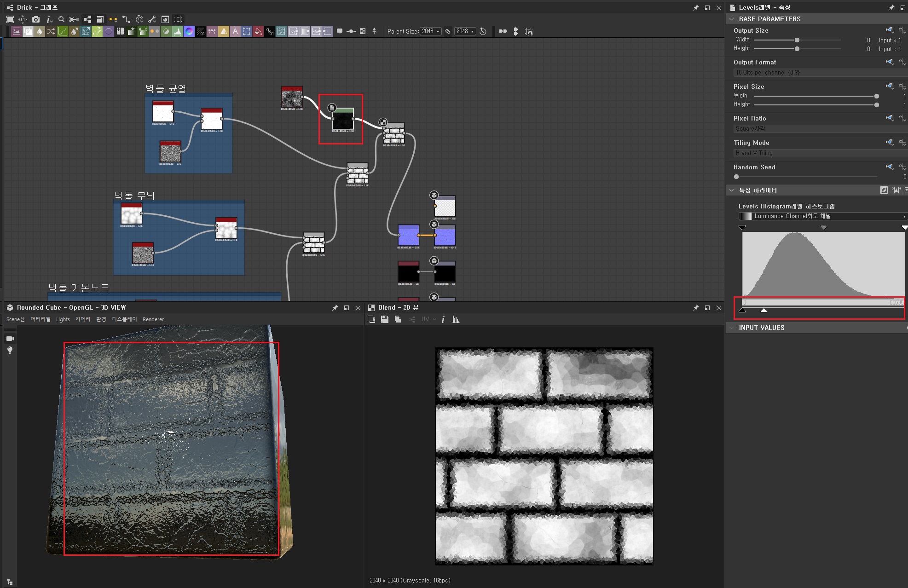
Task: Add a Levels histogram node from toolbar
Action: click(x=177, y=31)
